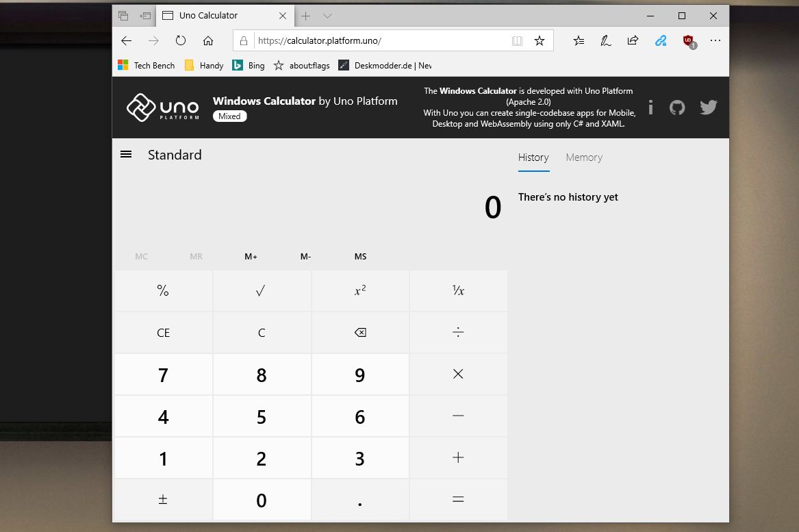Viewport: 799px width, 532px height.
Task: Click the uBlock Origin extension icon
Action: 688,41
